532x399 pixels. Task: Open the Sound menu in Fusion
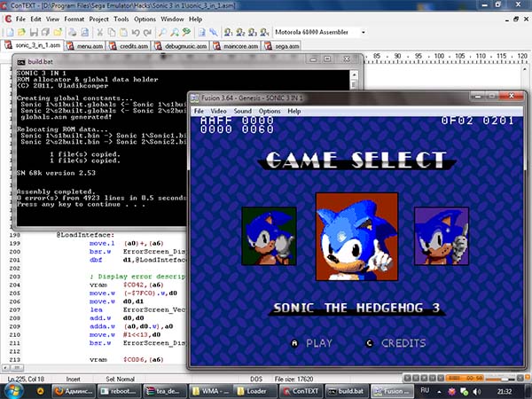click(242, 111)
